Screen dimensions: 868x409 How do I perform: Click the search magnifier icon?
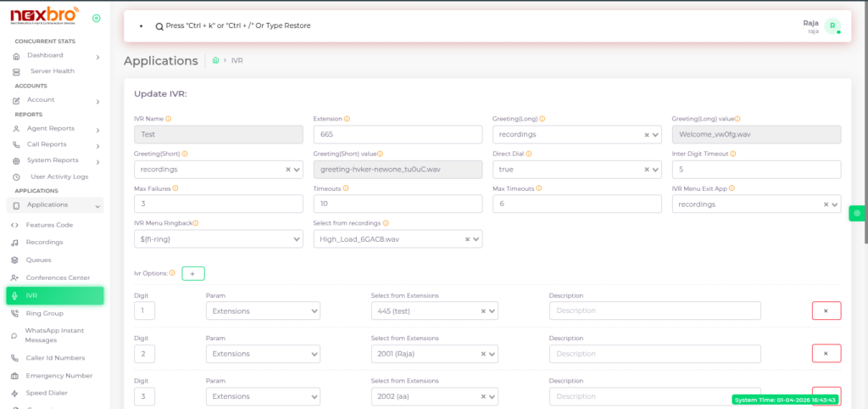click(x=159, y=26)
